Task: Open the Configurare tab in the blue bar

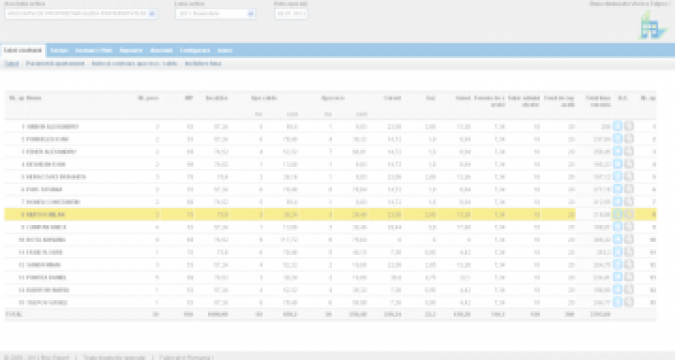Action: [x=195, y=50]
